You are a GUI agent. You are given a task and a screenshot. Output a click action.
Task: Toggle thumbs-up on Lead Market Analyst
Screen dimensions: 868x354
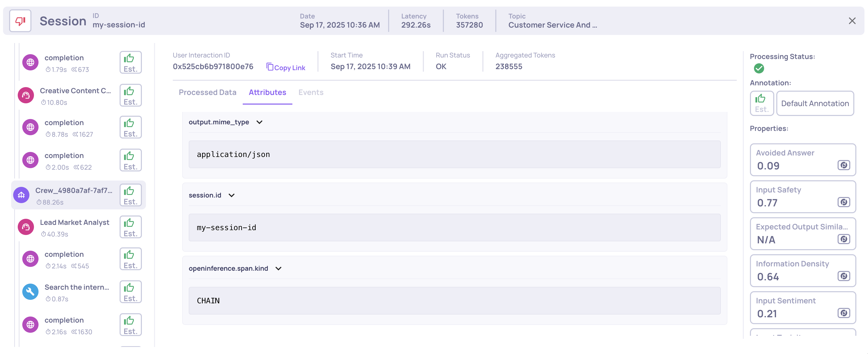(x=130, y=227)
